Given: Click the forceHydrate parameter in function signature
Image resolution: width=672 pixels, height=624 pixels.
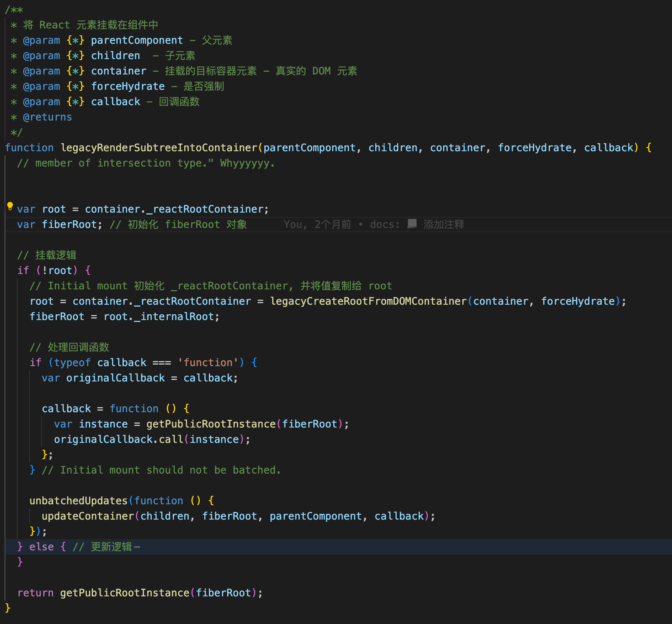Looking at the screenshot, I should pyautogui.click(x=535, y=148).
